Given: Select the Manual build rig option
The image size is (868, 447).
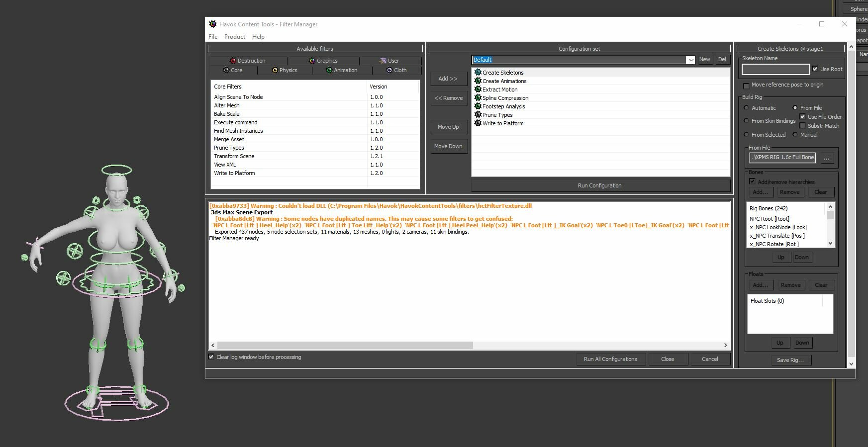Looking at the screenshot, I should (795, 135).
